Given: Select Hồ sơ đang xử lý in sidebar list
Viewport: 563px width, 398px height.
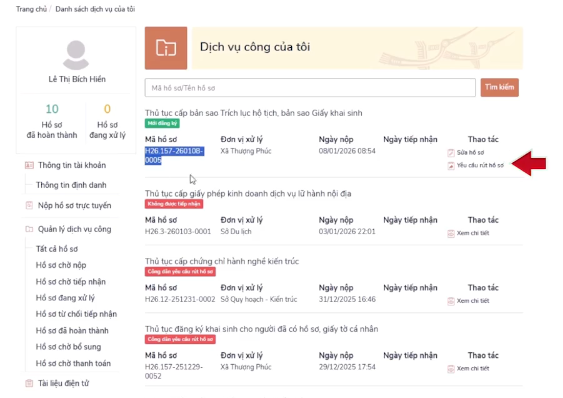Looking at the screenshot, I should (65, 298).
